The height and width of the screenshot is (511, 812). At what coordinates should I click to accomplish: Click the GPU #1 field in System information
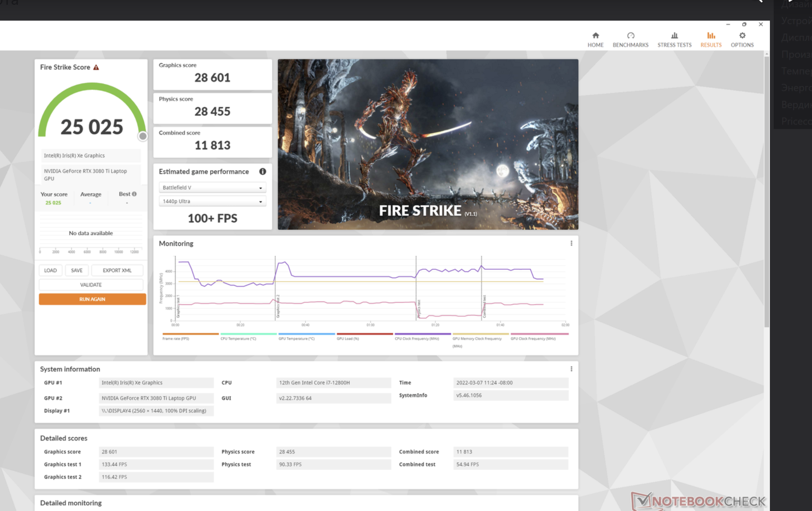156,383
